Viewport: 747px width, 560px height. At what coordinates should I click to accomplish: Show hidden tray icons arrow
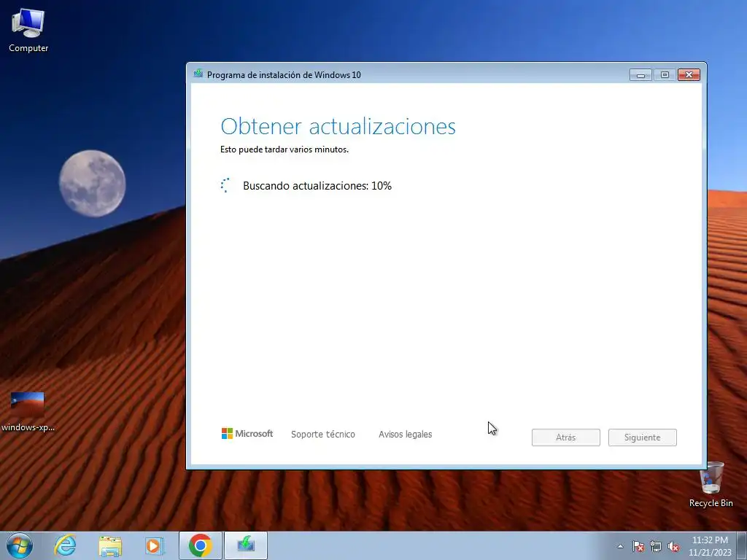[x=620, y=546]
